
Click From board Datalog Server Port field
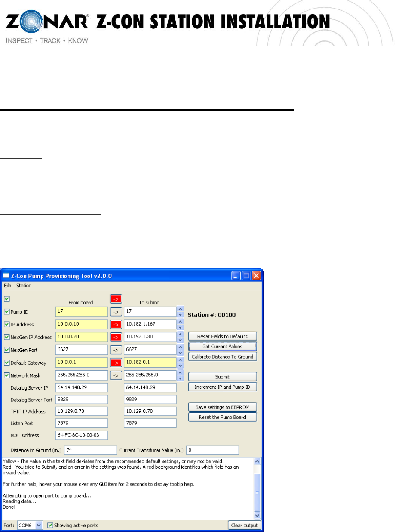pos(81,400)
